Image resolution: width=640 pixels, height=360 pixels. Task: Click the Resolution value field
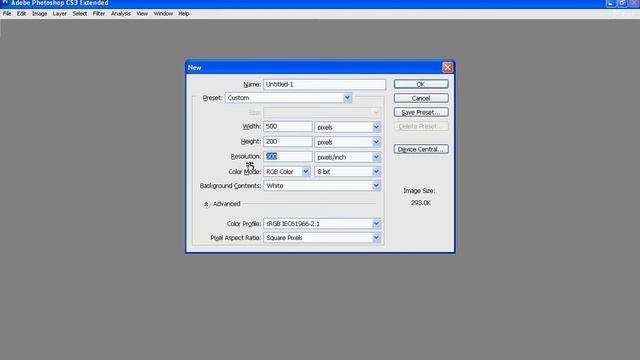(x=288, y=156)
